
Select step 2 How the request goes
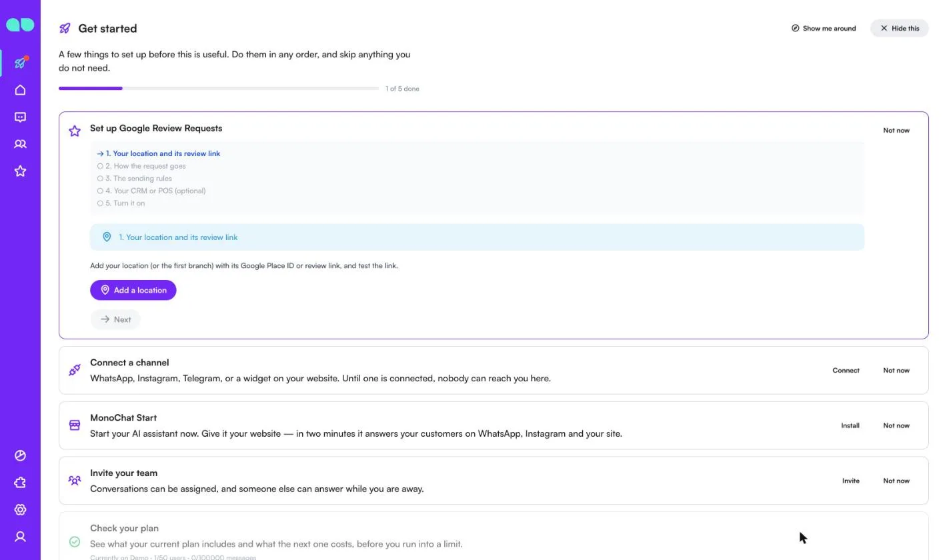pos(141,166)
